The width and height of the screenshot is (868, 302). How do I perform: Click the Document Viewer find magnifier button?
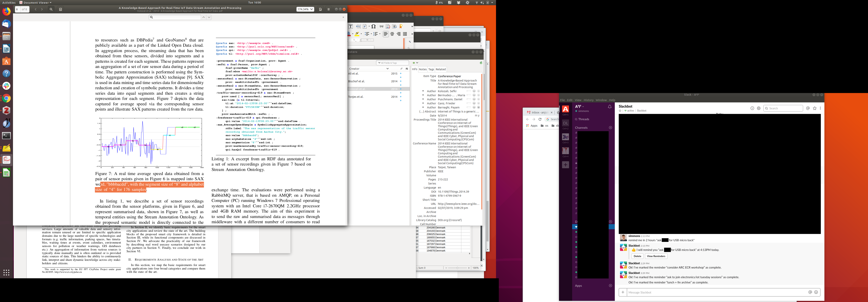51,9
